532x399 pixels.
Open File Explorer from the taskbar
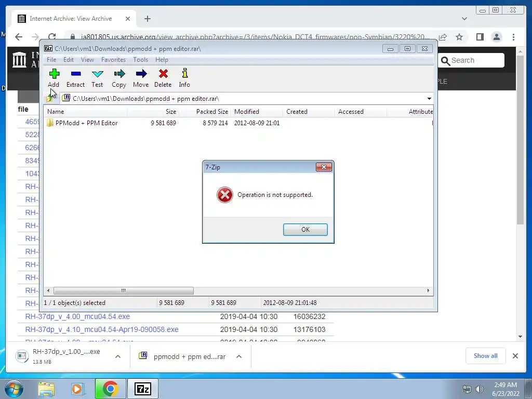coord(46,389)
